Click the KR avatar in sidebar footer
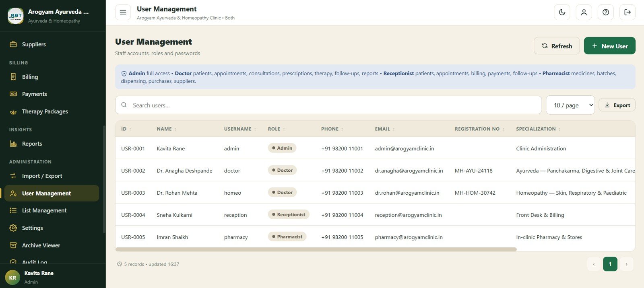This screenshot has width=644, height=288. [x=12, y=278]
